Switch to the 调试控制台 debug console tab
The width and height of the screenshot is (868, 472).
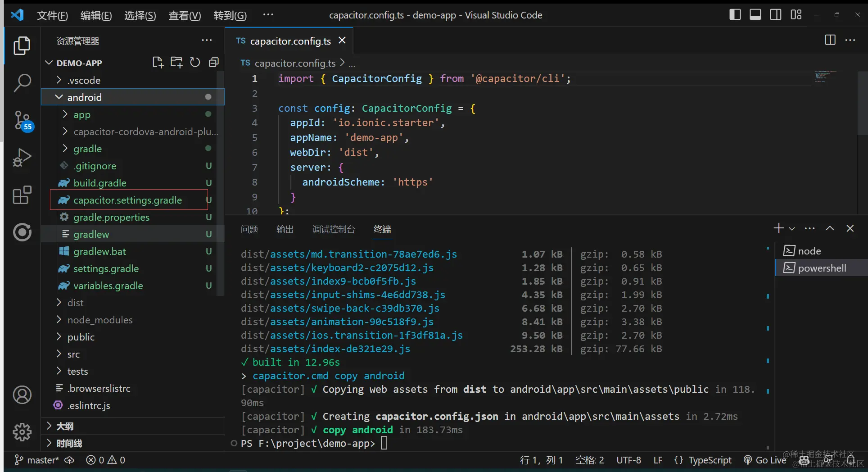(334, 229)
